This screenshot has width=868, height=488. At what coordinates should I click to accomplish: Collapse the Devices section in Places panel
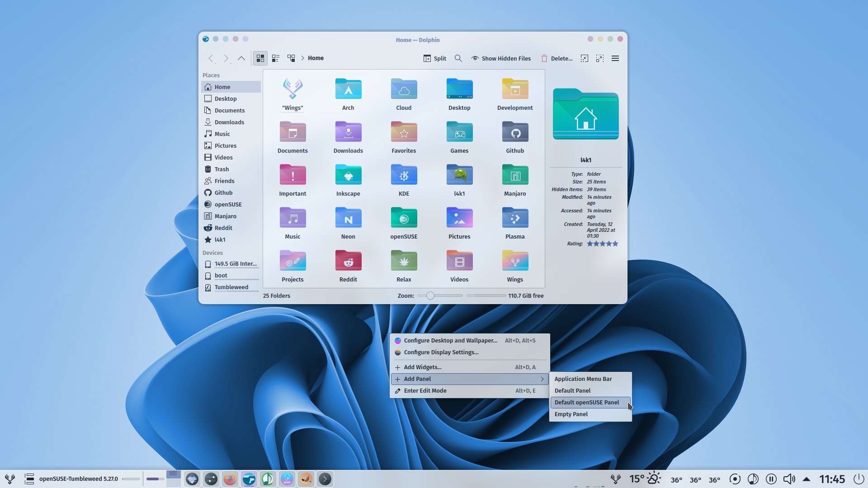pyautogui.click(x=212, y=253)
